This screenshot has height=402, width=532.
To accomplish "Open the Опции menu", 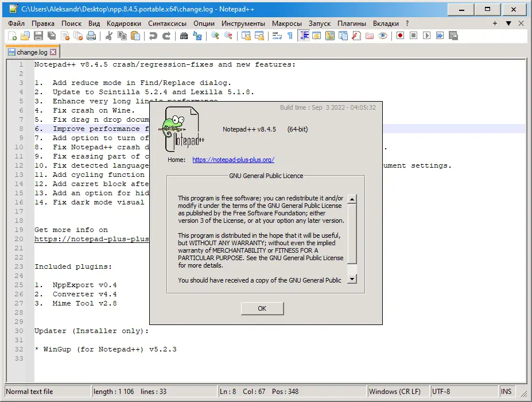I will point(204,24).
